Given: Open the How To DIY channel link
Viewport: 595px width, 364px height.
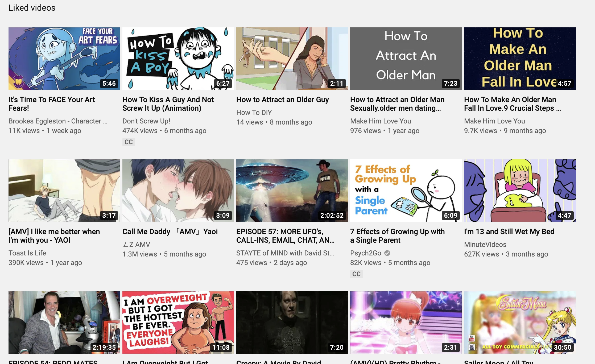Looking at the screenshot, I should click(x=254, y=113).
